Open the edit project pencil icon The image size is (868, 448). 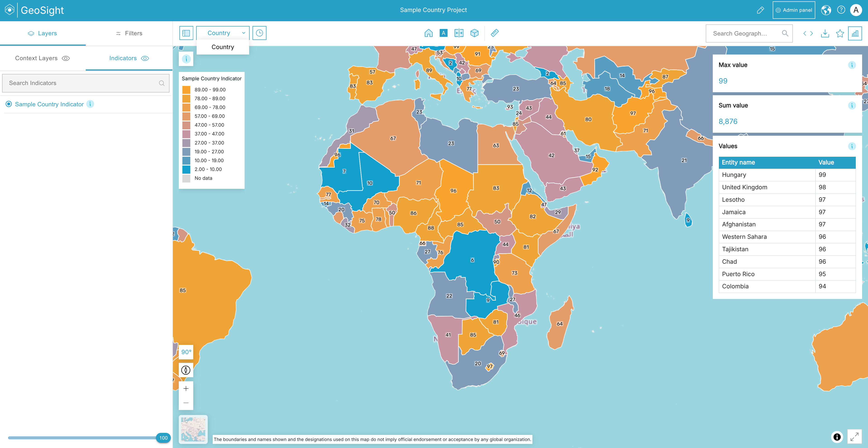click(760, 10)
